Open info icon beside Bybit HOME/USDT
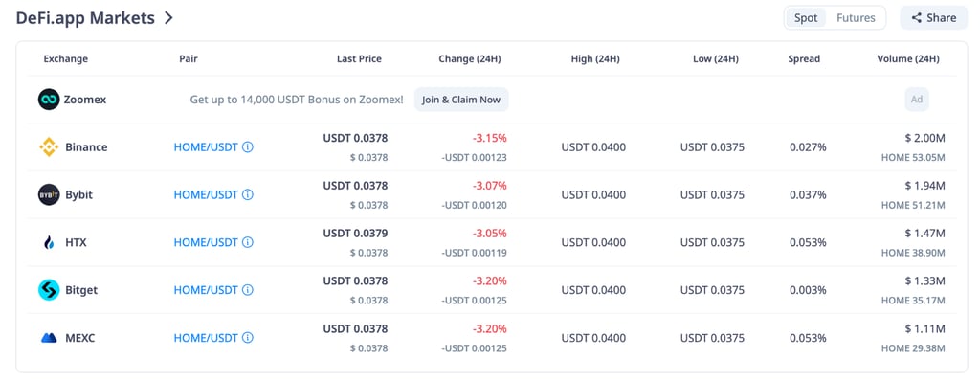The width and height of the screenshot is (980, 381). tap(248, 194)
